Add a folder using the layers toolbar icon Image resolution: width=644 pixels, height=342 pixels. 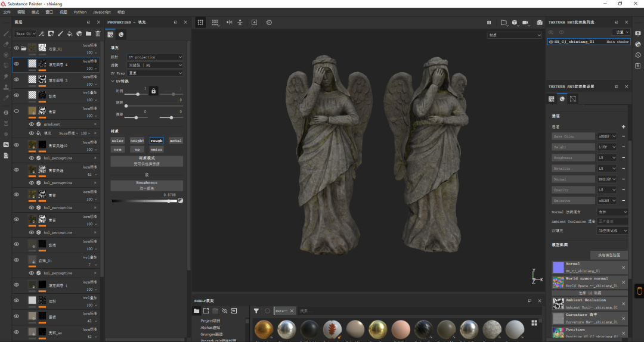[x=88, y=34]
